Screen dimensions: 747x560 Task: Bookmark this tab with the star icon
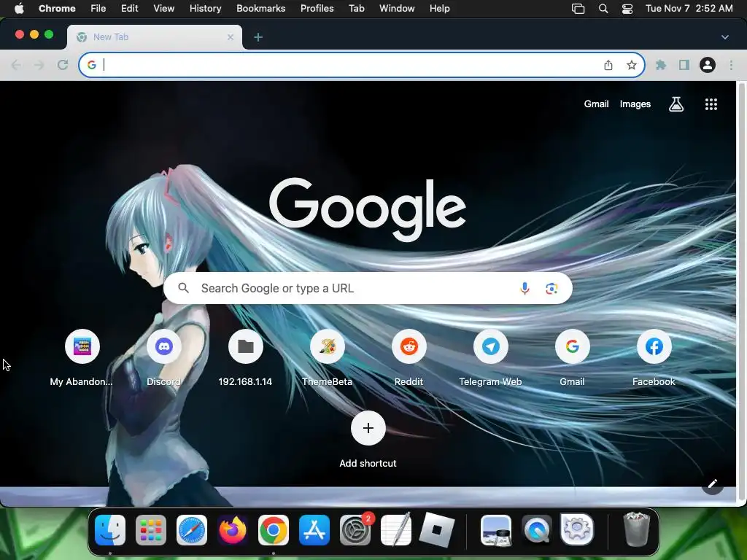click(632, 65)
